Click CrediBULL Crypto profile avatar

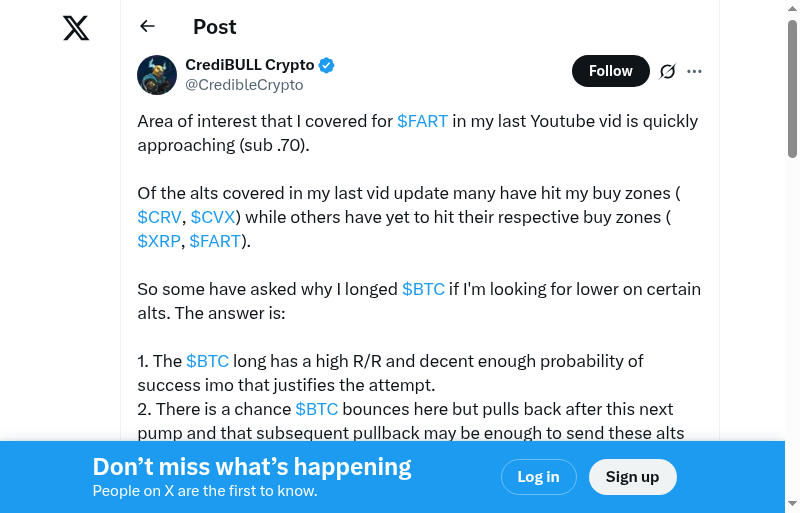pyautogui.click(x=157, y=75)
